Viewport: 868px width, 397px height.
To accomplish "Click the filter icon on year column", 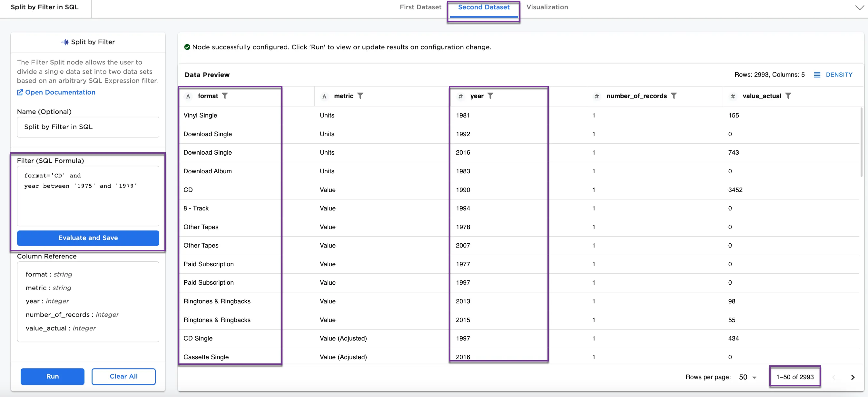I will pyautogui.click(x=490, y=96).
